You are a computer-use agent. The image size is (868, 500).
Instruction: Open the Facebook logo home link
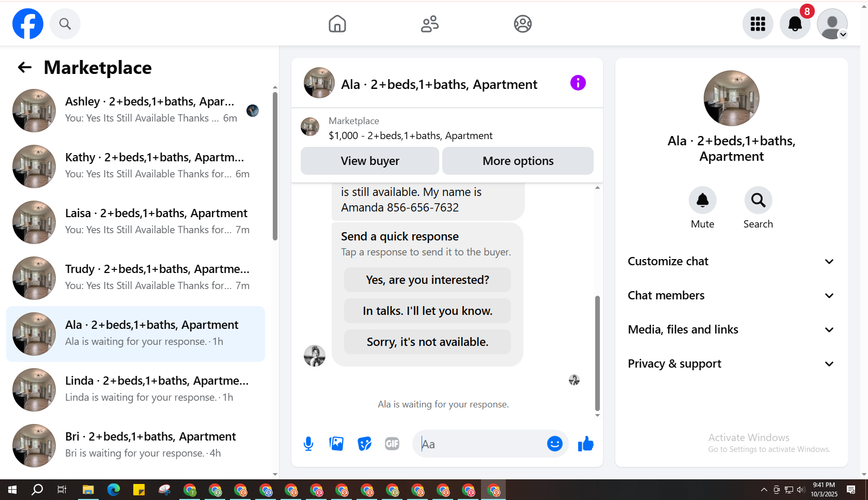[28, 24]
